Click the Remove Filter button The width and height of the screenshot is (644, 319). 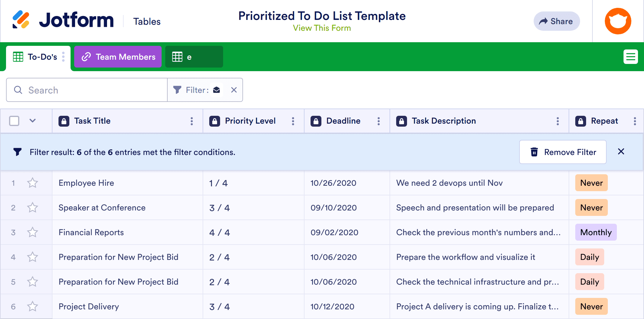tap(563, 152)
